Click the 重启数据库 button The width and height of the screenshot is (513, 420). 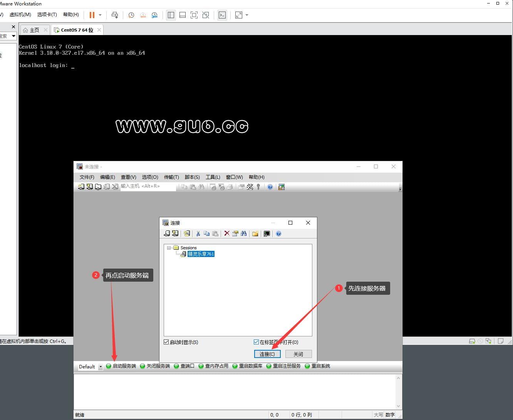[x=247, y=366]
